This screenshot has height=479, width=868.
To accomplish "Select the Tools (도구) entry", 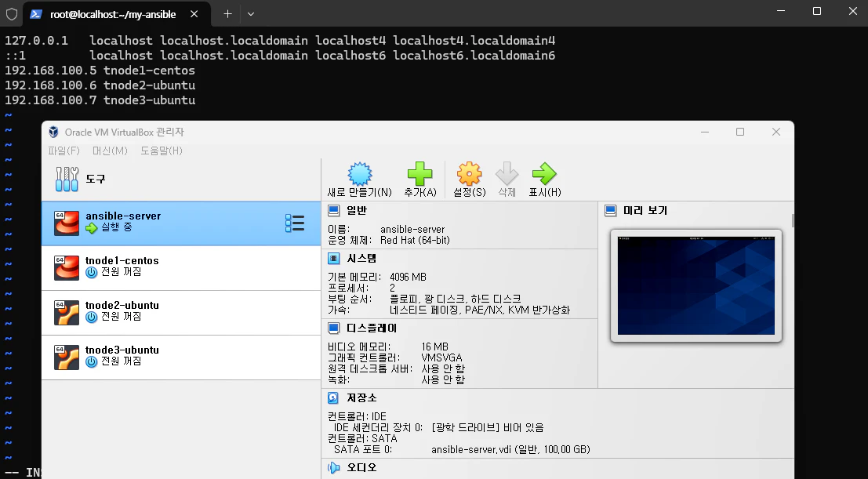I will click(182, 180).
